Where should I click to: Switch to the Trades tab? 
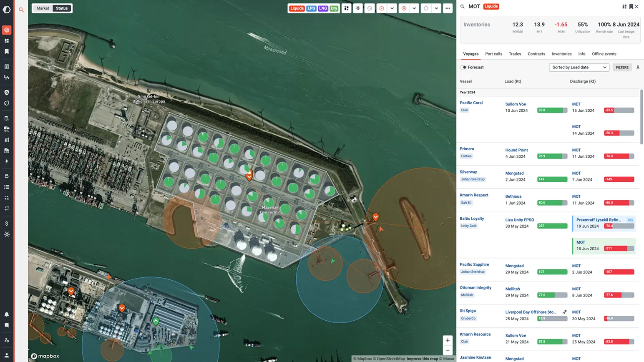(x=515, y=54)
